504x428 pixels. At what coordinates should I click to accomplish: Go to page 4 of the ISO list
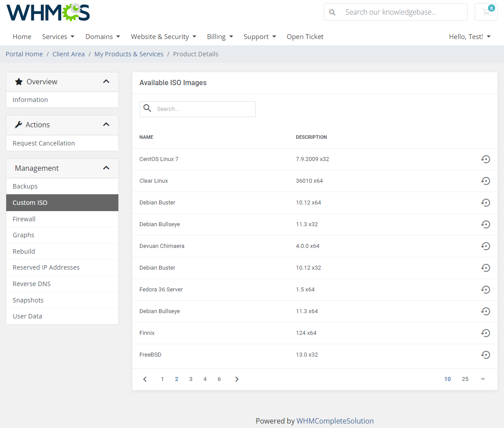(x=205, y=379)
